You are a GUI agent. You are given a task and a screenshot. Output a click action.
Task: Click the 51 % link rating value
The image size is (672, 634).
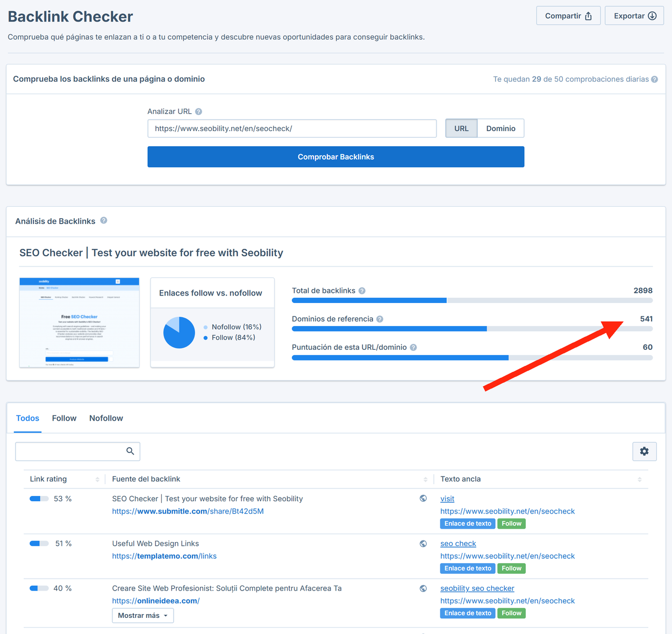(63, 544)
